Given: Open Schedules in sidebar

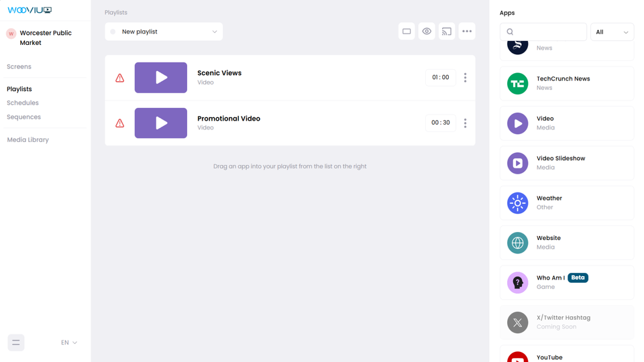Looking at the screenshot, I should pyautogui.click(x=23, y=103).
